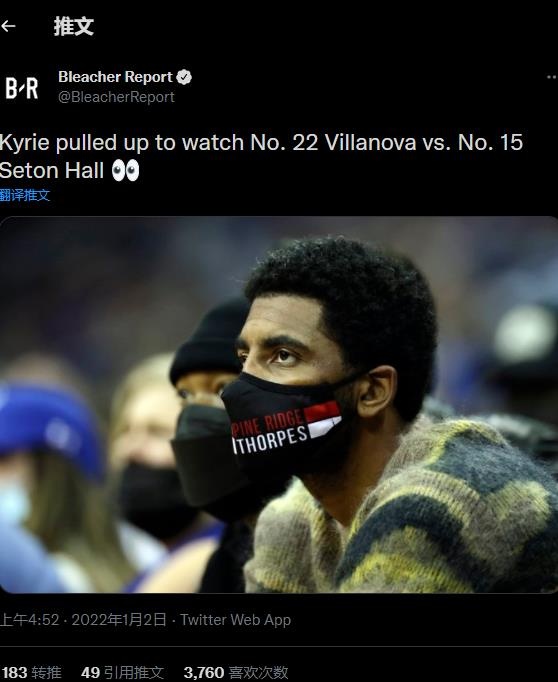Open the Twitter Web App source link
Viewport: 558px width, 682px height.
235,619
